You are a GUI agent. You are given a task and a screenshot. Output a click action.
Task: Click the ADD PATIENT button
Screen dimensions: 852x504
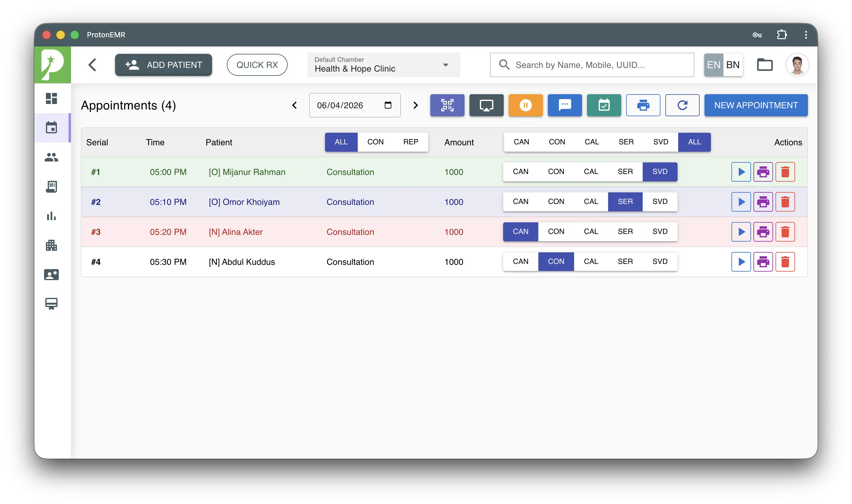click(x=163, y=65)
